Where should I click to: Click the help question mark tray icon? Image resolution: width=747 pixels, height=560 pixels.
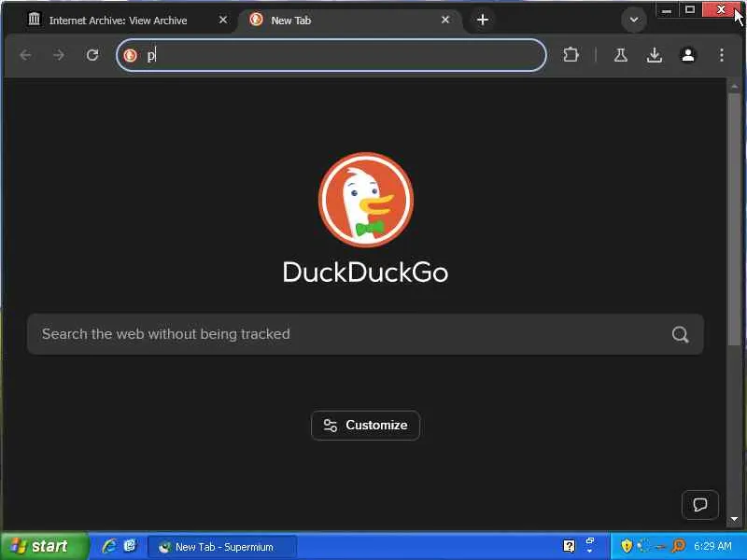pos(569,546)
